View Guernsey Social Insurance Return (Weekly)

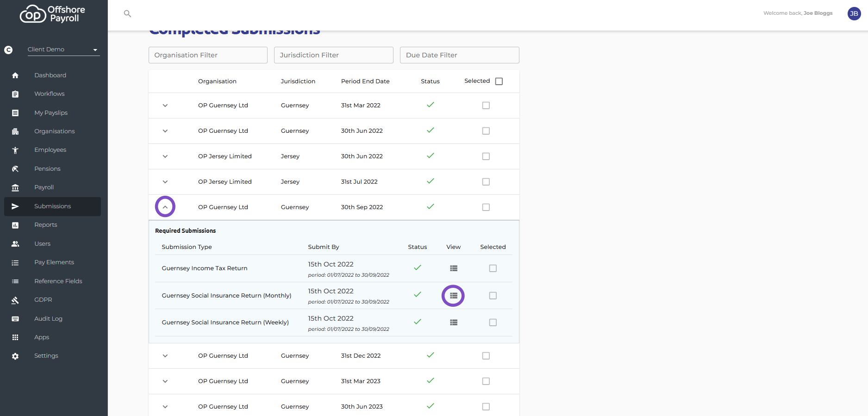(x=454, y=323)
